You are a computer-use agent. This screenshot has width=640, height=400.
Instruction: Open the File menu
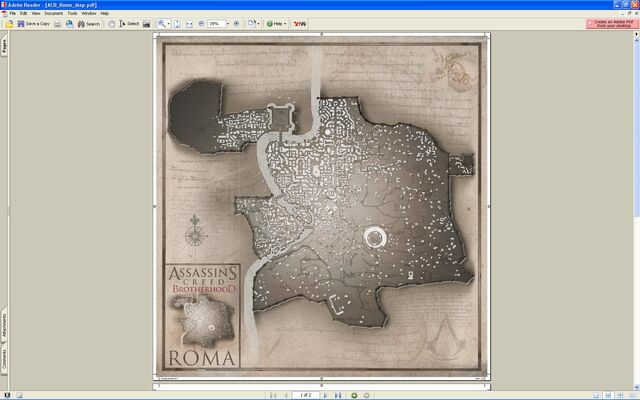[x=13, y=13]
